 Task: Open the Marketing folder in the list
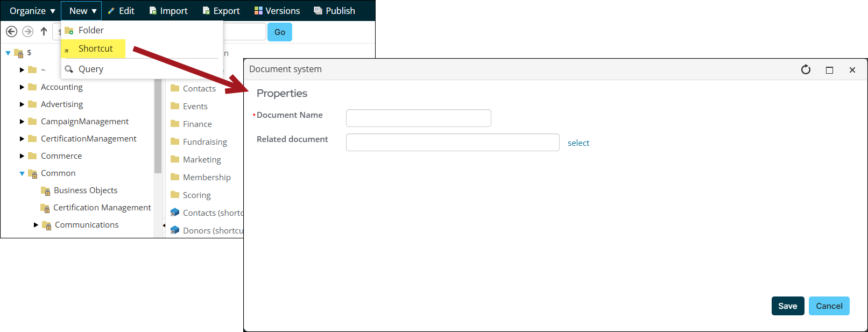pos(202,160)
